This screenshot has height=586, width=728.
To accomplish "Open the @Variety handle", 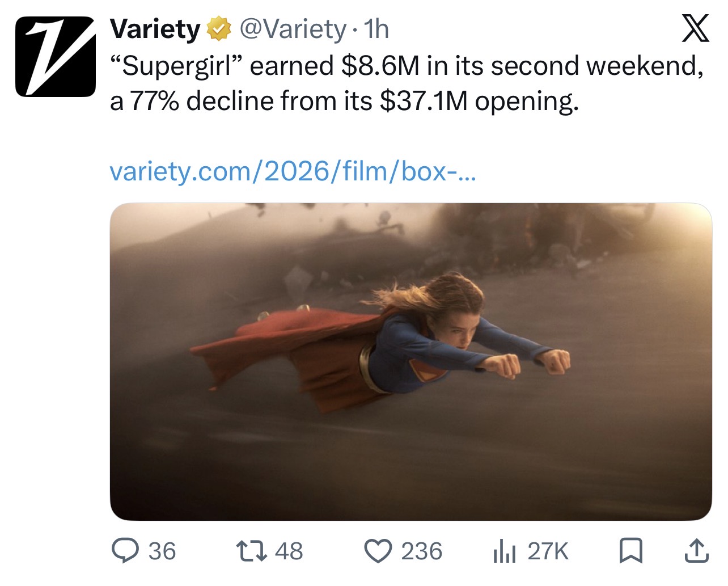I will click(293, 29).
